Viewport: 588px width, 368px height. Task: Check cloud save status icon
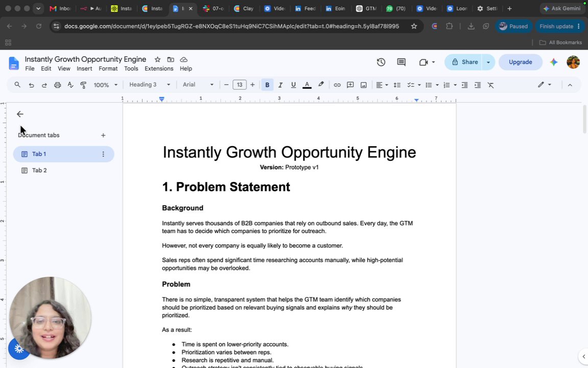[184, 59]
